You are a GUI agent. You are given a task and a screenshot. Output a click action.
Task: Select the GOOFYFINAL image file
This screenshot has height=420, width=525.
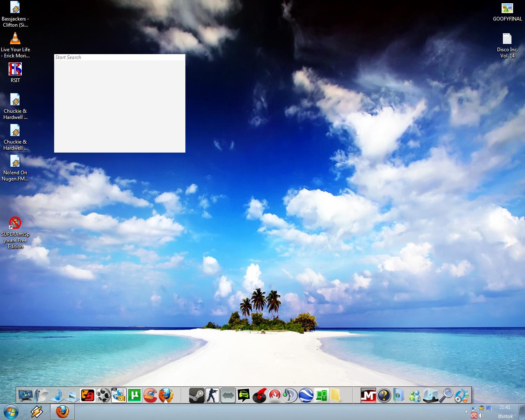(507, 9)
